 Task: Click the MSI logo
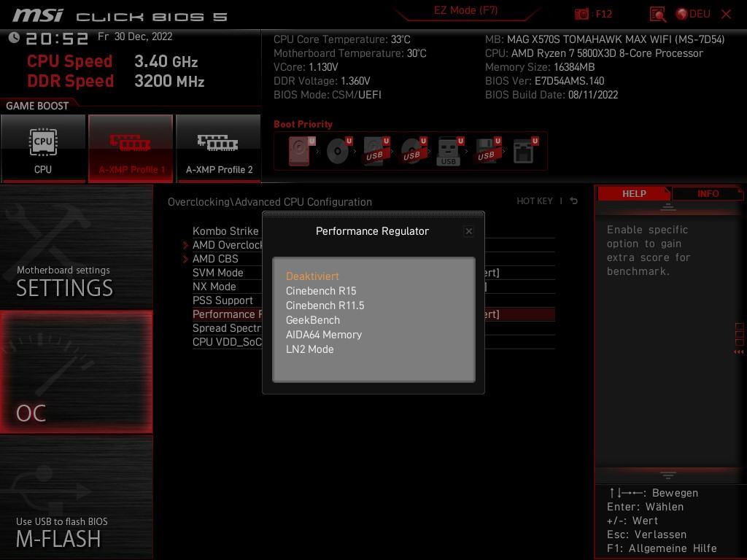pos(38,16)
